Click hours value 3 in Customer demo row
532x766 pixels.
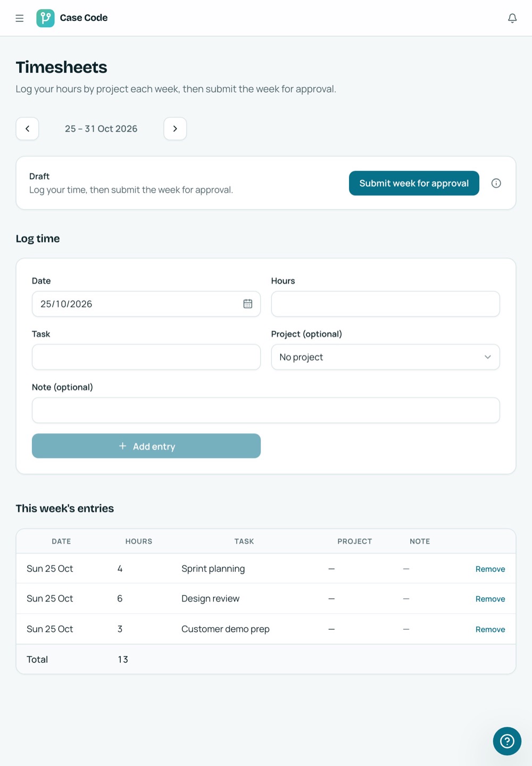pyautogui.click(x=120, y=629)
